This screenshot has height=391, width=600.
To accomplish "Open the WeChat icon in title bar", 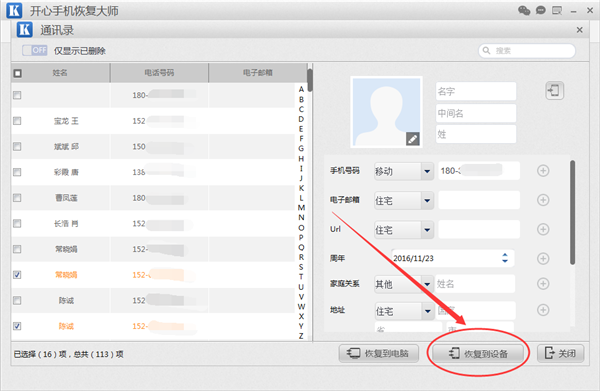I will pos(524,10).
